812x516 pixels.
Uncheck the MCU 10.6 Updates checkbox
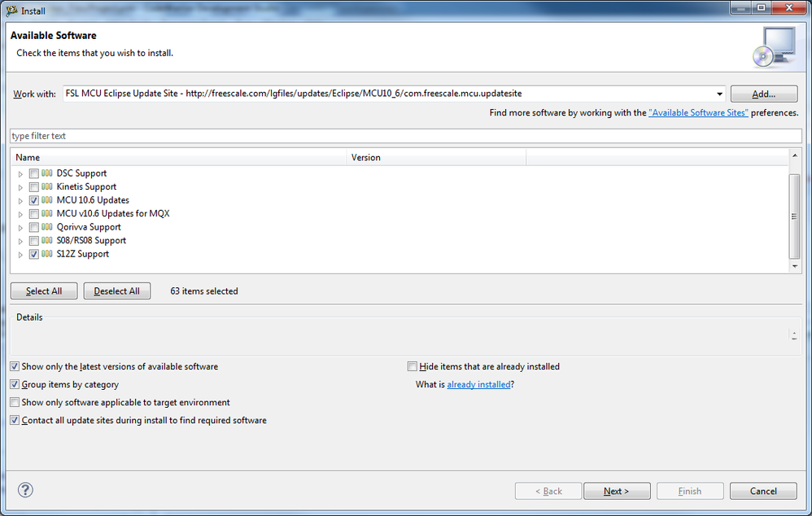tap(33, 200)
